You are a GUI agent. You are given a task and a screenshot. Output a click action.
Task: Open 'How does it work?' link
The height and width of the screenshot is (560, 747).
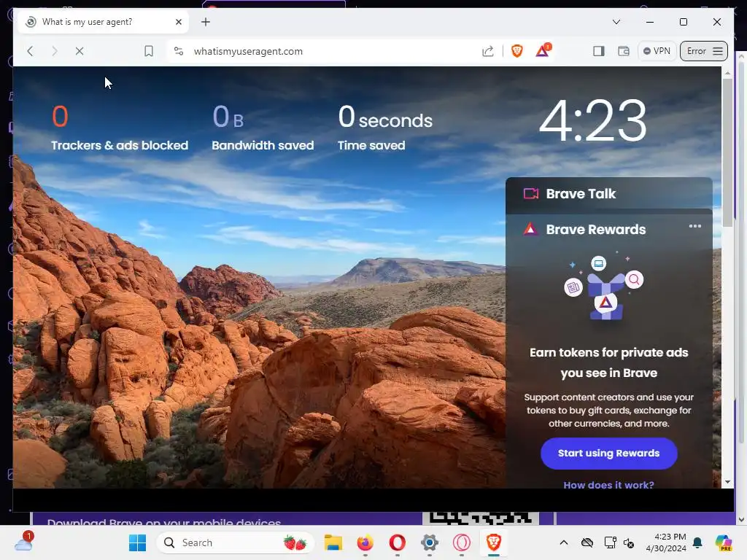click(x=609, y=485)
